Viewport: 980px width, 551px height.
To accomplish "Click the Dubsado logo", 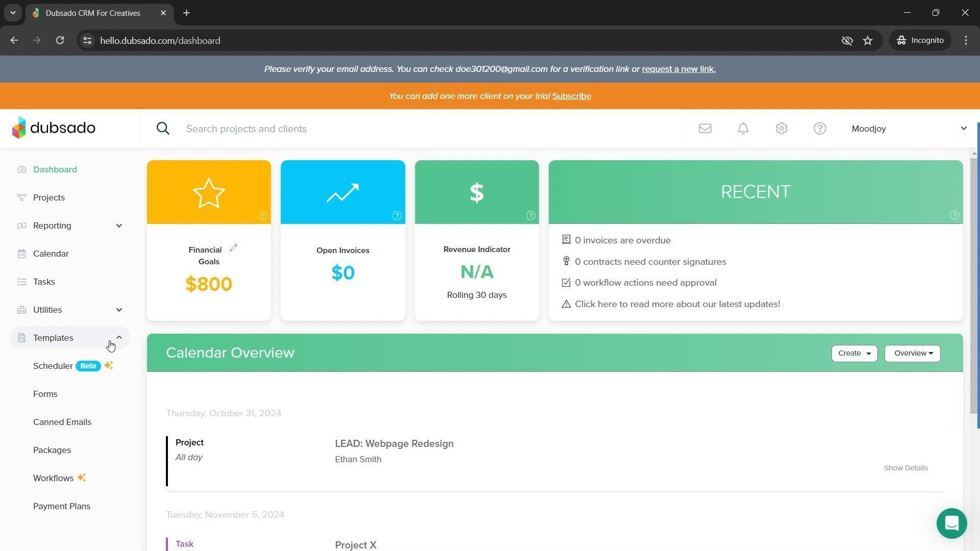I will (x=54, y=128).
